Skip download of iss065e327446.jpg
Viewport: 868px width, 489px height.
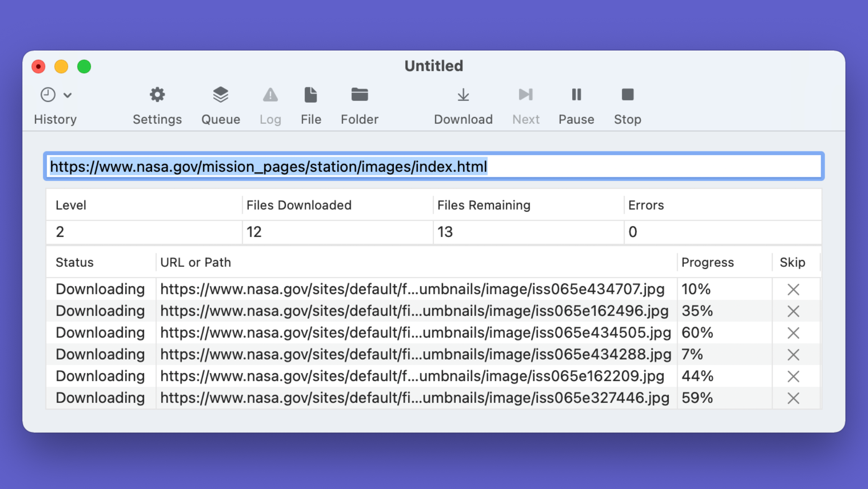[793, 398]
